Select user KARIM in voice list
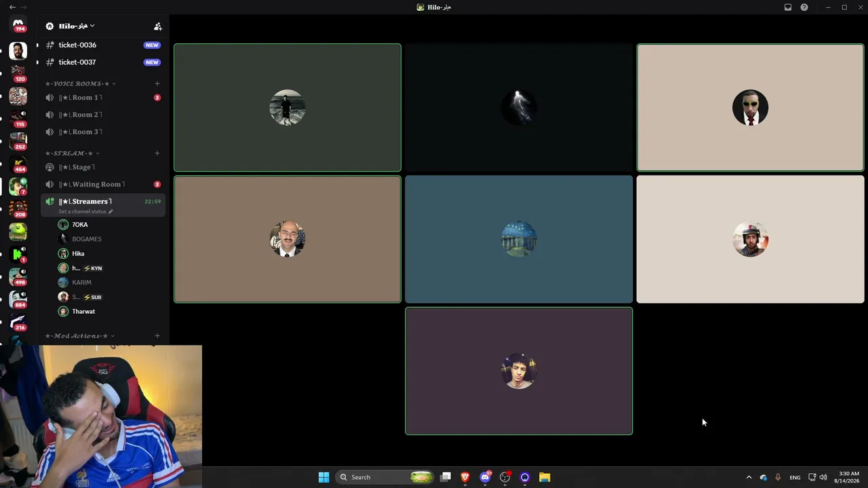The height and width of the screenshot is (488, 868). coord(108,282)
